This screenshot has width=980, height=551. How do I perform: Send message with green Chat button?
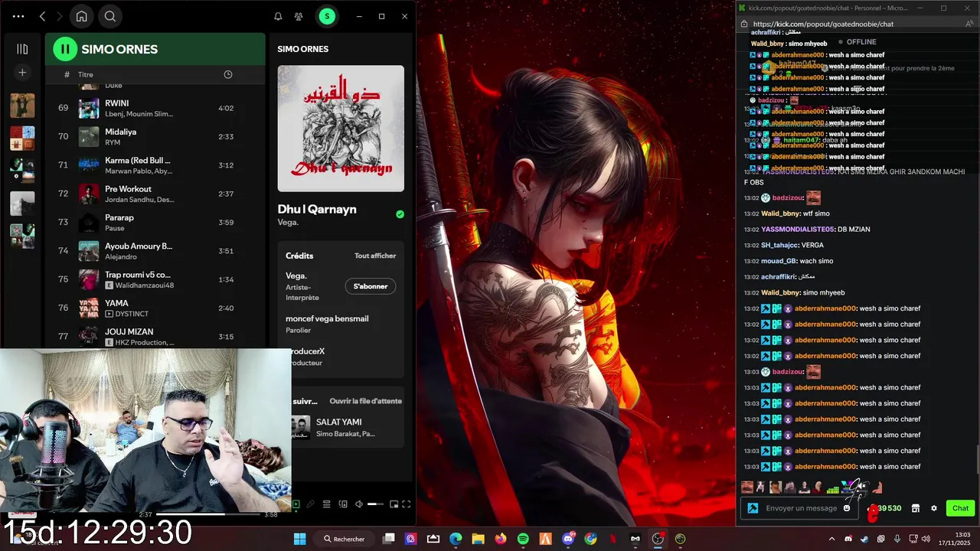pyautogui.click(x=960, y=508)
